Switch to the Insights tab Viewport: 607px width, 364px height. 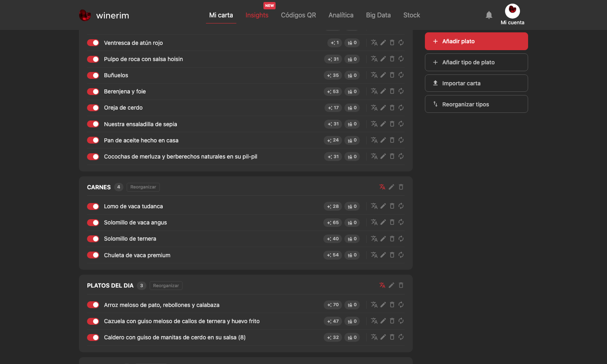[x=257, y=15]
